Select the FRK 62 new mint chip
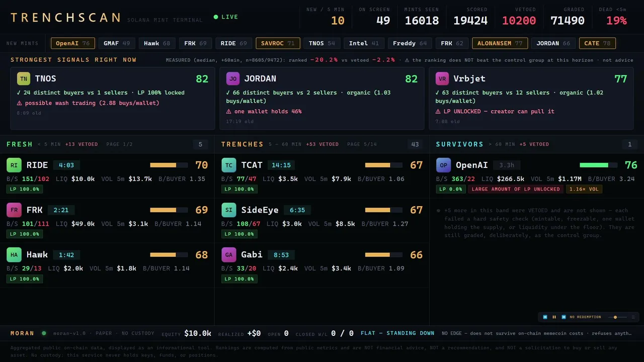This screenshot has width=644, height=362. coord(452,43)
